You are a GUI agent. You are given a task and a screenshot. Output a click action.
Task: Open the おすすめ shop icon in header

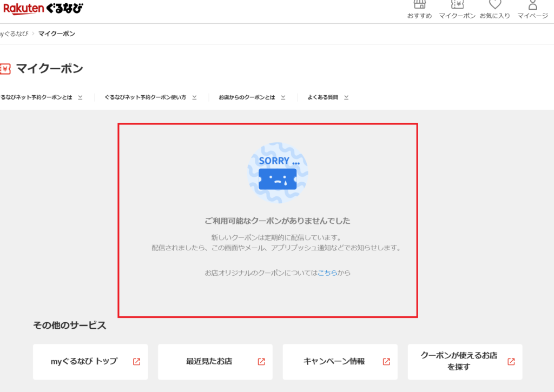tap(419, 5)
